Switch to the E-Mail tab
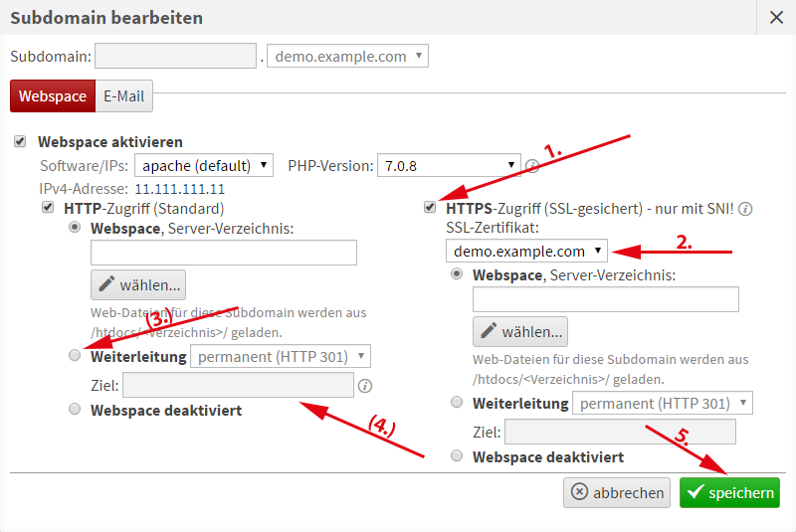 (x=124, y=96)
